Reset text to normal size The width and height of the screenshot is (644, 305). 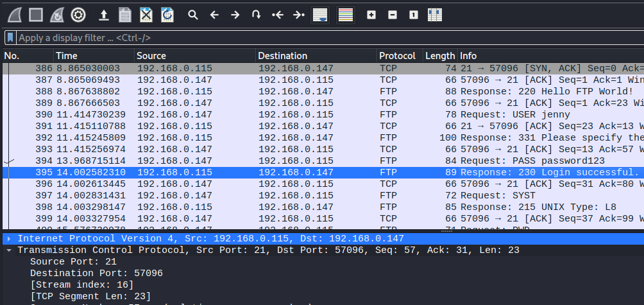tap(414, 15)
